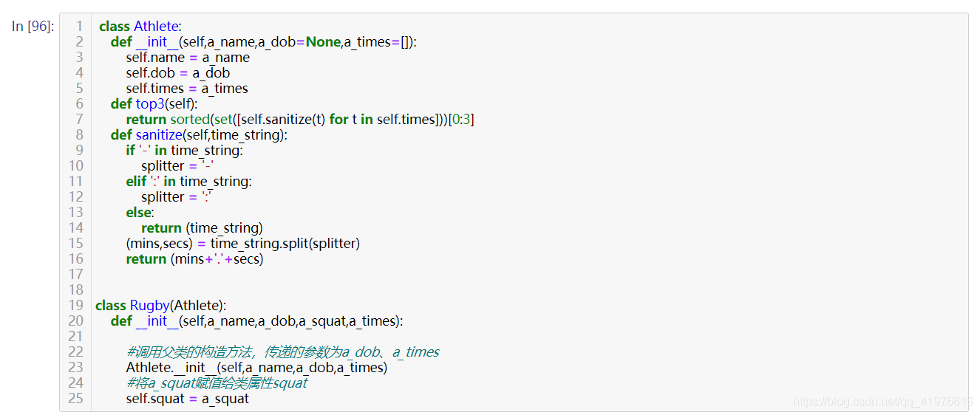The image size is (980, 415).
Task: Click the return sorted(set(...)) statement
Action: pos(300,120)
